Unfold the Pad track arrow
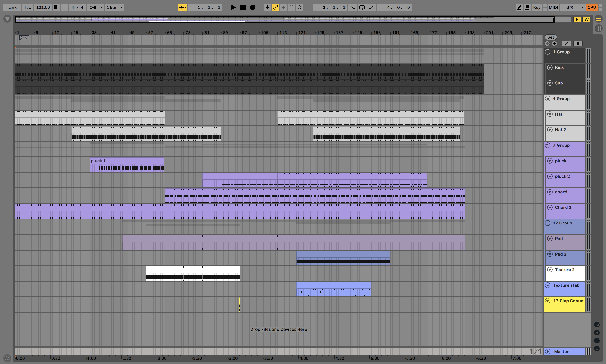 point(550,239)
